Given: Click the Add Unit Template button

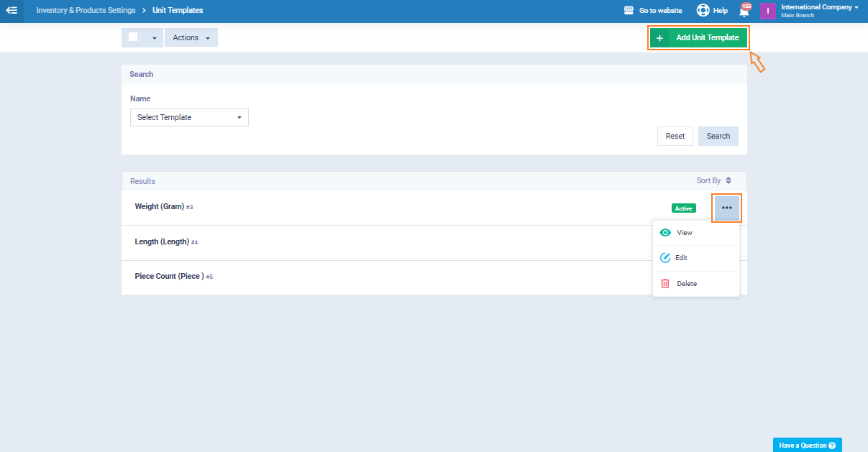Looking at the screenshot, I should coord(698,37).
